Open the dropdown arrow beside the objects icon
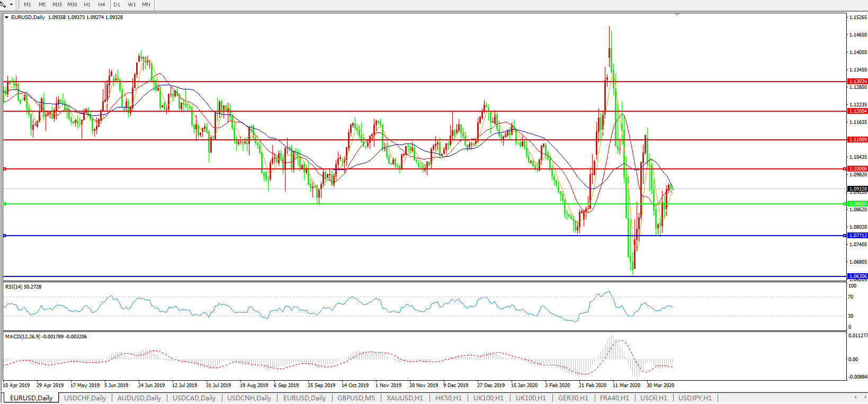 [x=11, y=4]
